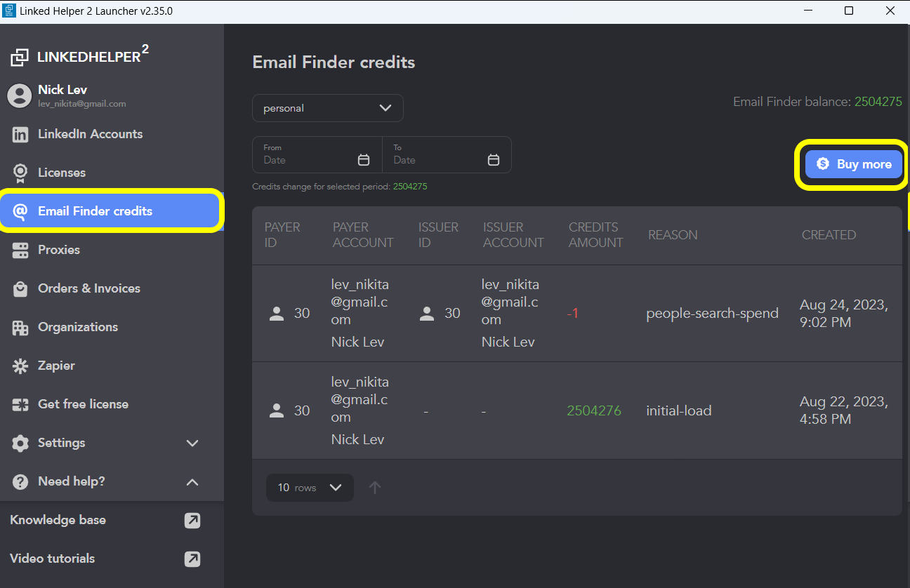The width and height of the screenshot is (910, 588).
Task: Click the Email Finder balance 2504275 value
Action: tap(878, 102)
